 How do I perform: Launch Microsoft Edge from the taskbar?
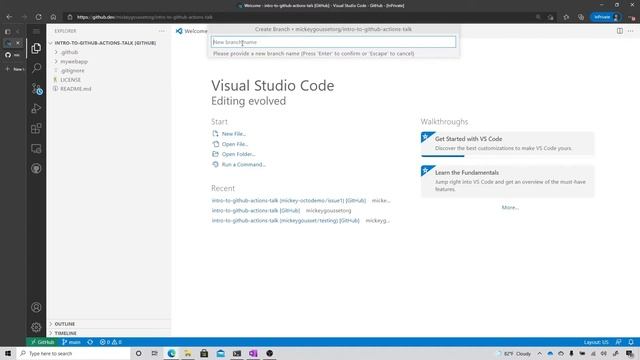point(171,353)
